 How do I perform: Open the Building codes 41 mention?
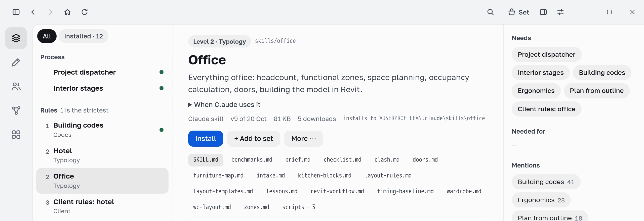546,182
